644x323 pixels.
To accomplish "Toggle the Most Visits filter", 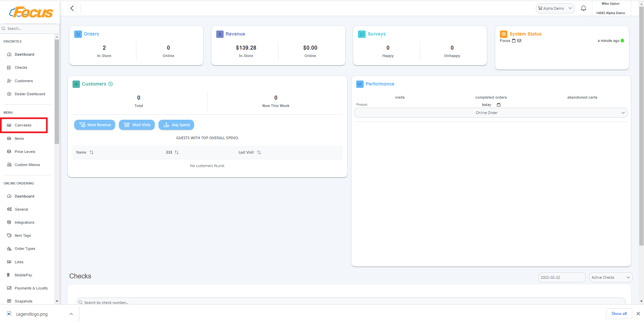I will (x=137, y=125).
